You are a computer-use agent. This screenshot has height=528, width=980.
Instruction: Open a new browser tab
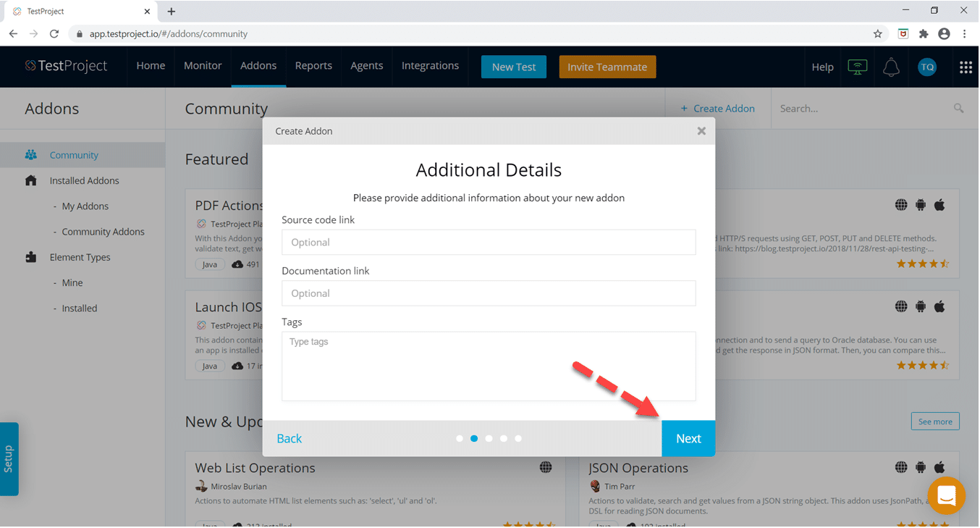click(x=172, y=11)
